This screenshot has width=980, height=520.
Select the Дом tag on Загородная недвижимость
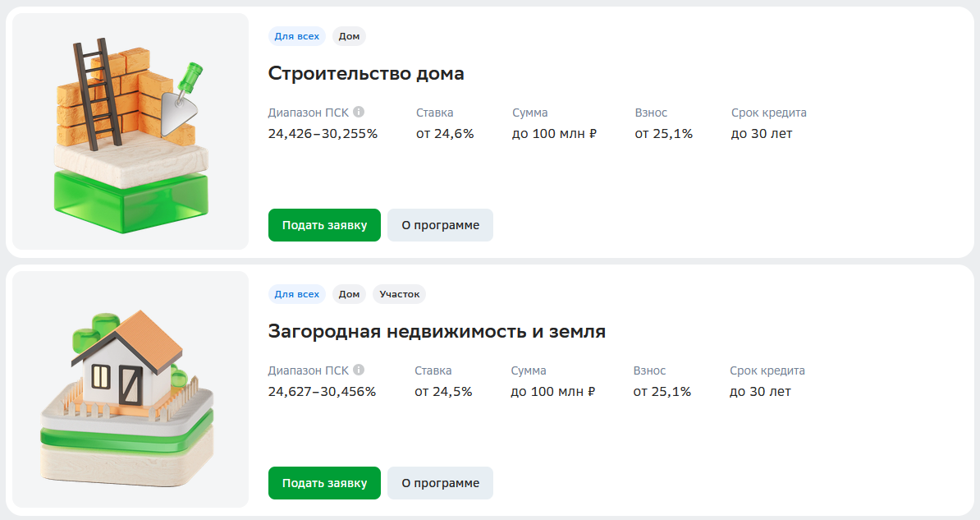pos(349,293)
